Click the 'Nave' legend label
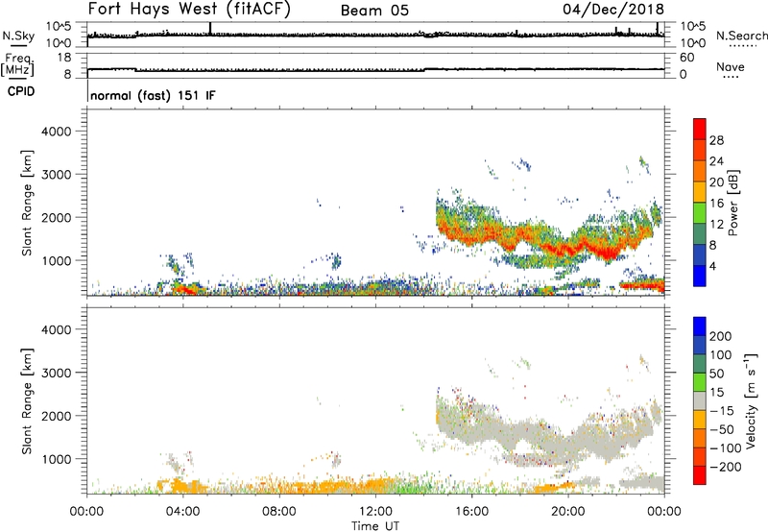The width and height of the screenshot is (768, 532). [731, 67]
